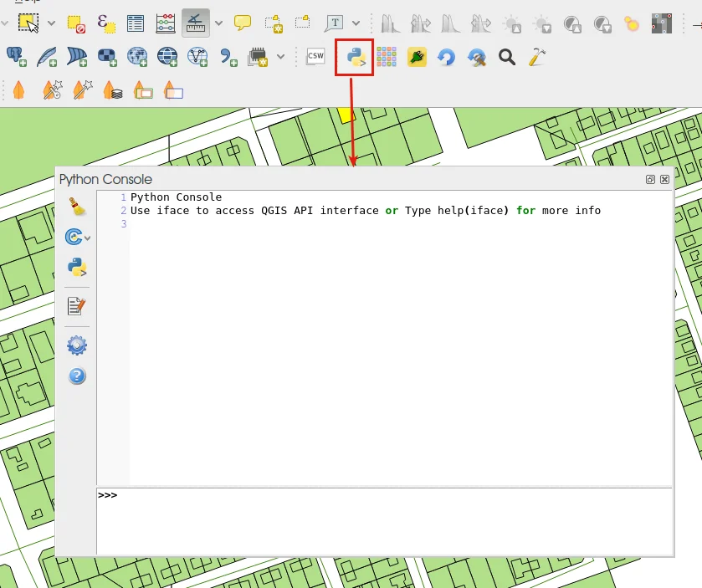This screenshot has width=702, height=588.
Task: Expand the Import Class dropdown in console
Action: (x=88, y=238)
